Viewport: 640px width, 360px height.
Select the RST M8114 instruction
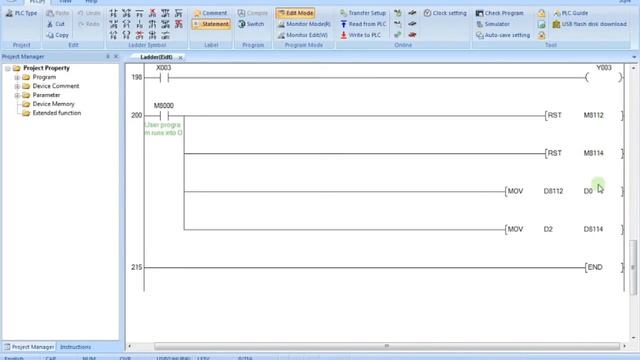click(584, 153)
